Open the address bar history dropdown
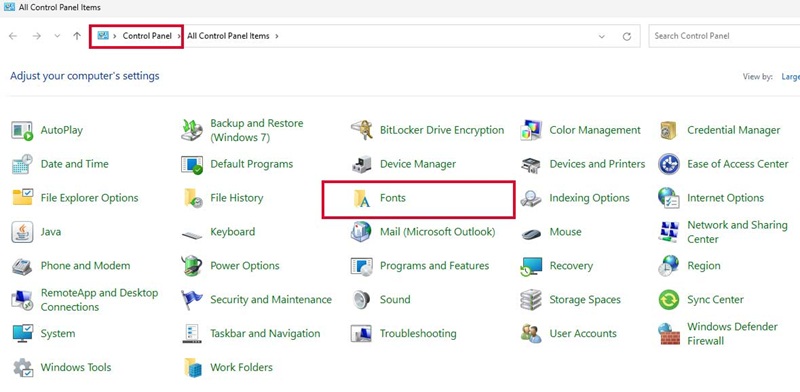The image size is (800, 392). tap(602, 36)
